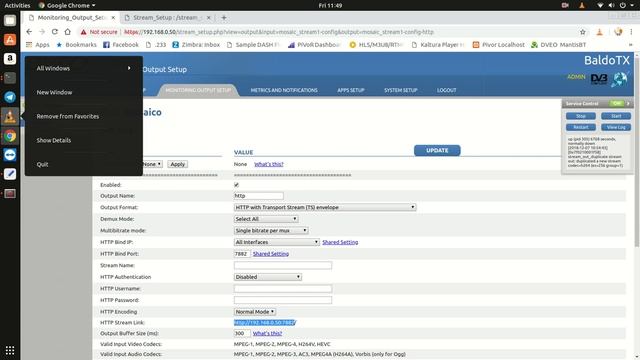Open the None dropdown beside Apply

coord(153,164)
